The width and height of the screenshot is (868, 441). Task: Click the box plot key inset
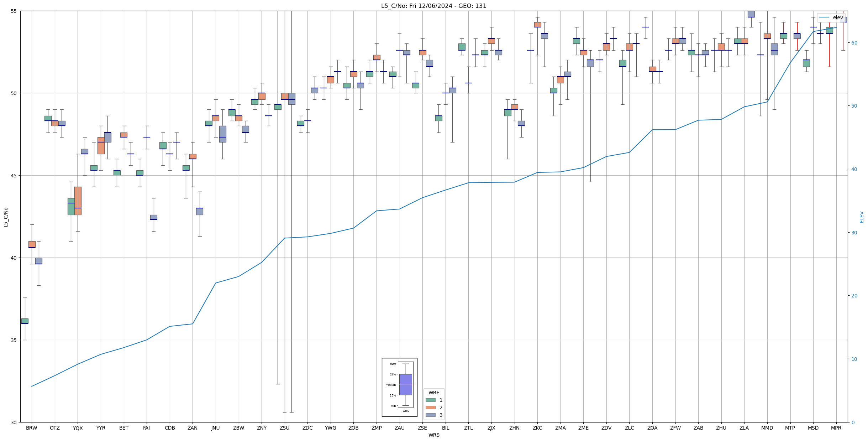pyautogui.click(x=399, y=387)
